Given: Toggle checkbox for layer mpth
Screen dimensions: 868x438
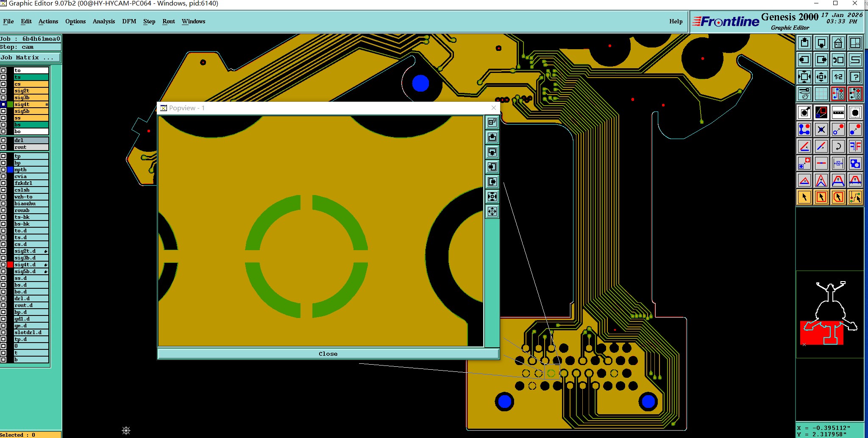Looking at the screenshot, I should pos(3,170).
